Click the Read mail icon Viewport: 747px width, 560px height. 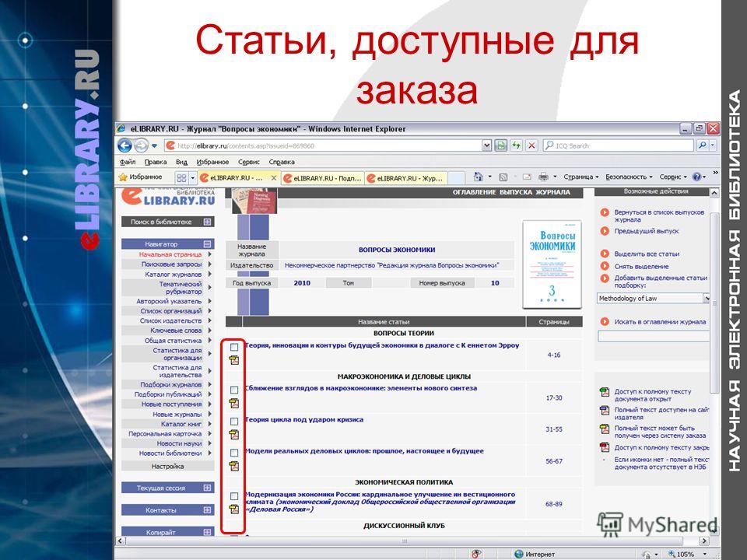point(527,177)
